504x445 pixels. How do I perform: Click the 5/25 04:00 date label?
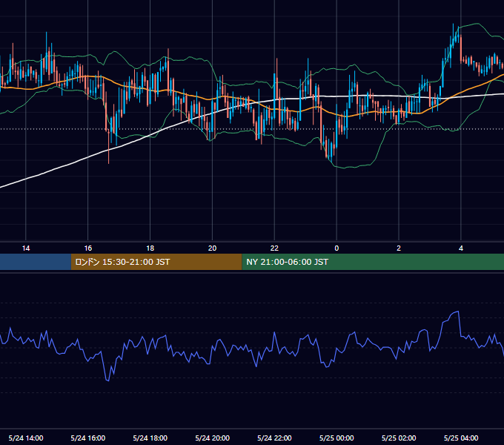point(461,438)
